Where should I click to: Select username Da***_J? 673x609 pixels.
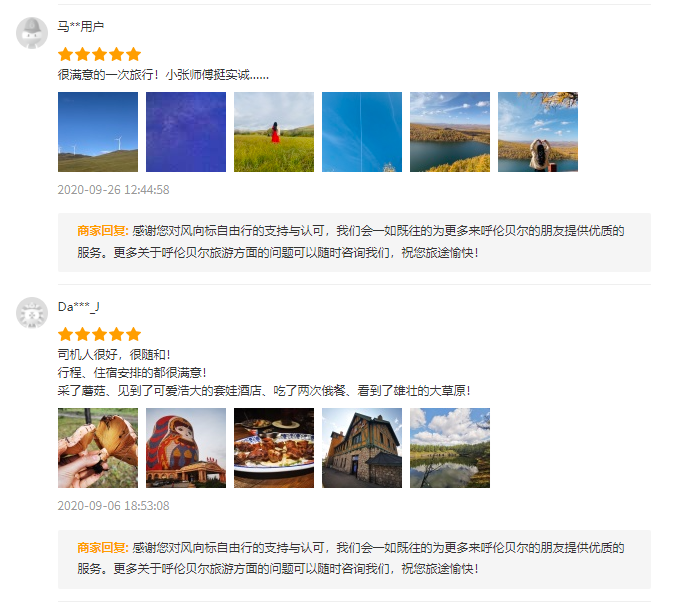pos(79,307)
